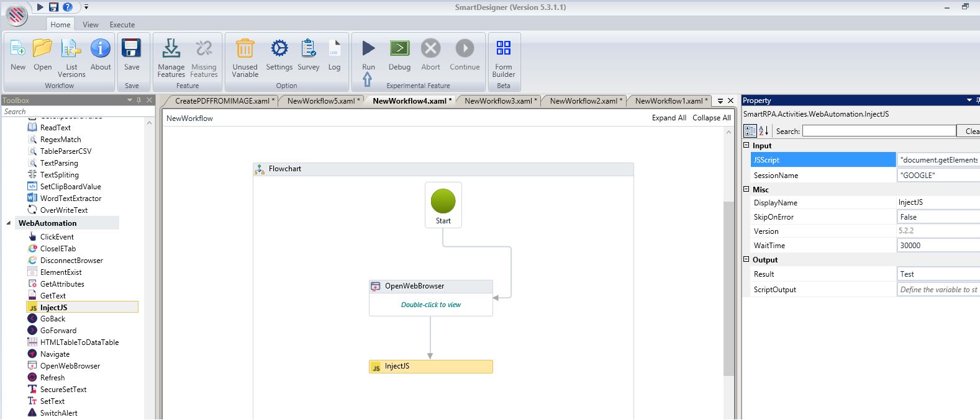Open the Settings gear
Viewport: 980px width, 420px height.
pos(279,49)
